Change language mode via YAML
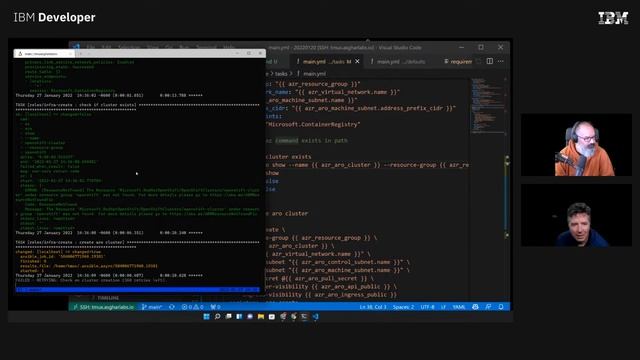 459,307
